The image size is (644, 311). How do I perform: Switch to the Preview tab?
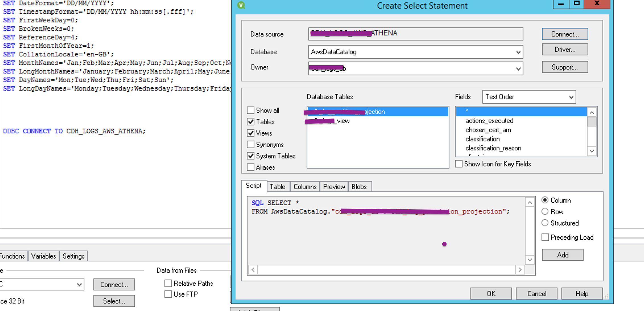click(334, 187)
